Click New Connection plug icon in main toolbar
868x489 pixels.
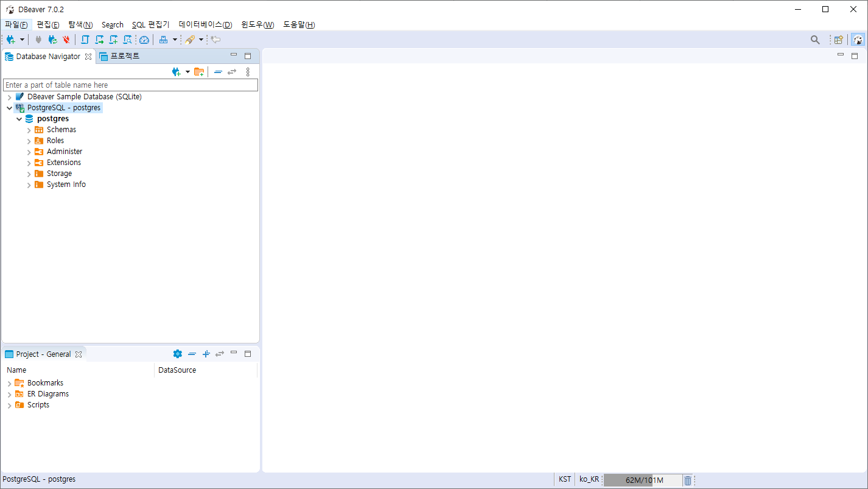pos(11,40)
